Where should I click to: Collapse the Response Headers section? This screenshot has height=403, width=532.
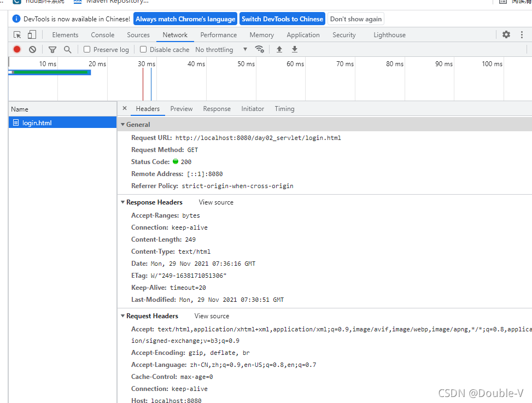coord(123,202)
